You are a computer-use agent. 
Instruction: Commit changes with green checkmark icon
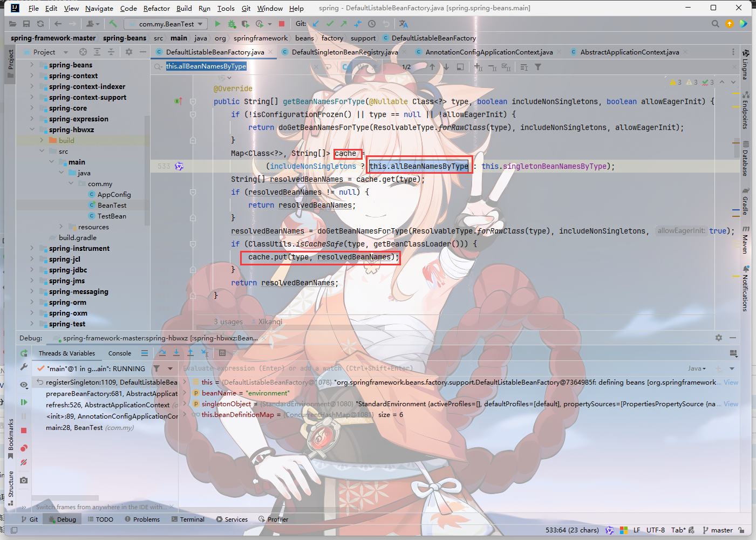(x=330, y=24)
